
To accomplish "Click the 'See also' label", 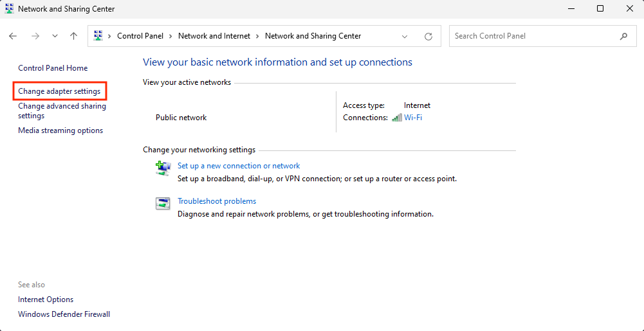I will (x=32, y=285).
